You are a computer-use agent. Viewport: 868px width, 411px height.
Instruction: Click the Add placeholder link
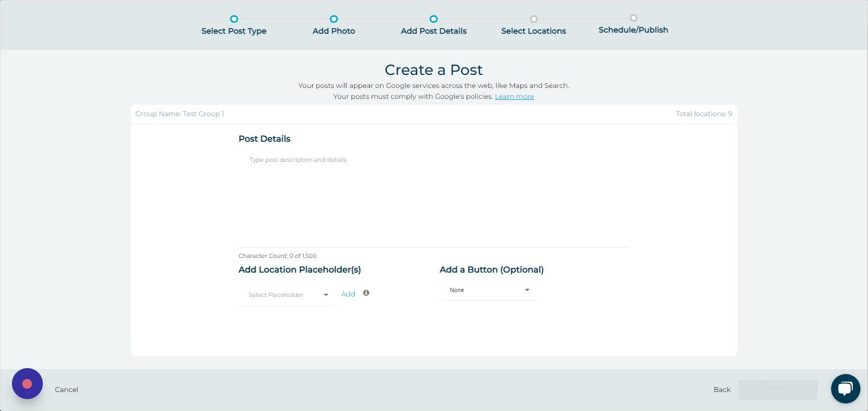pyautogui.click(x=348, y=294)
